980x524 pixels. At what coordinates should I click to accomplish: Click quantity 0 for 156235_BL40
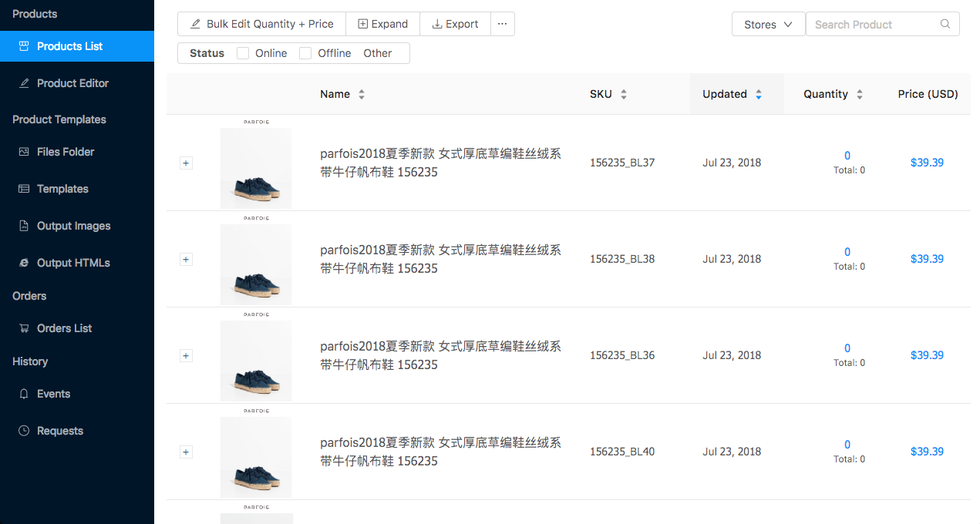click(x=847, y=445)
